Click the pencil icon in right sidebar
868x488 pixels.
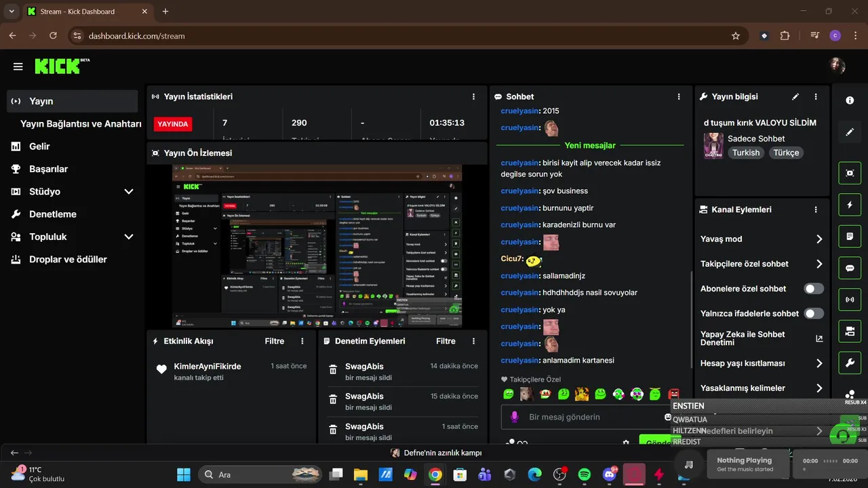[x=850, y=132]
